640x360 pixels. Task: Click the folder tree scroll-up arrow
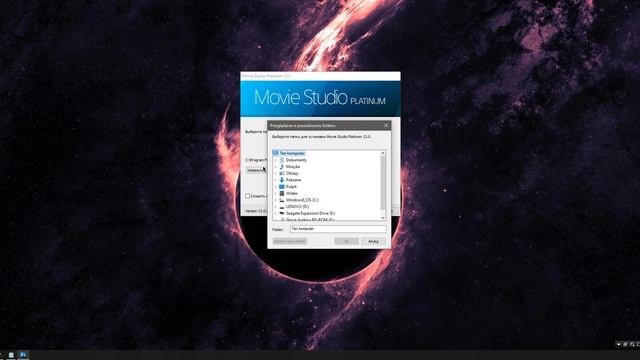383,153
